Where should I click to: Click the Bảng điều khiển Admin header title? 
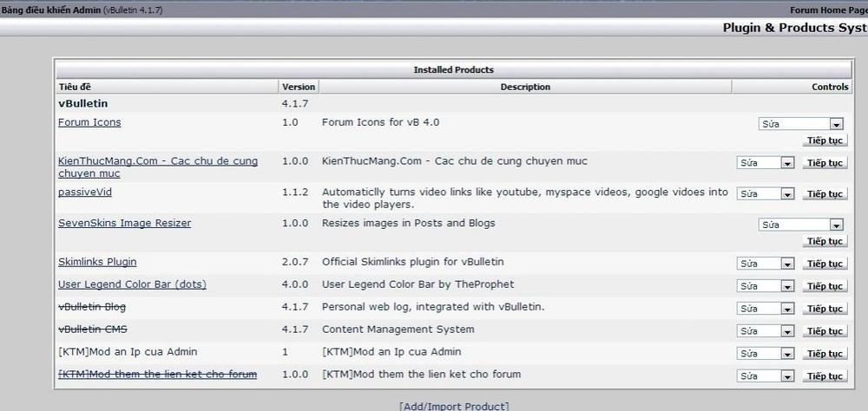(x=51, y=10)
